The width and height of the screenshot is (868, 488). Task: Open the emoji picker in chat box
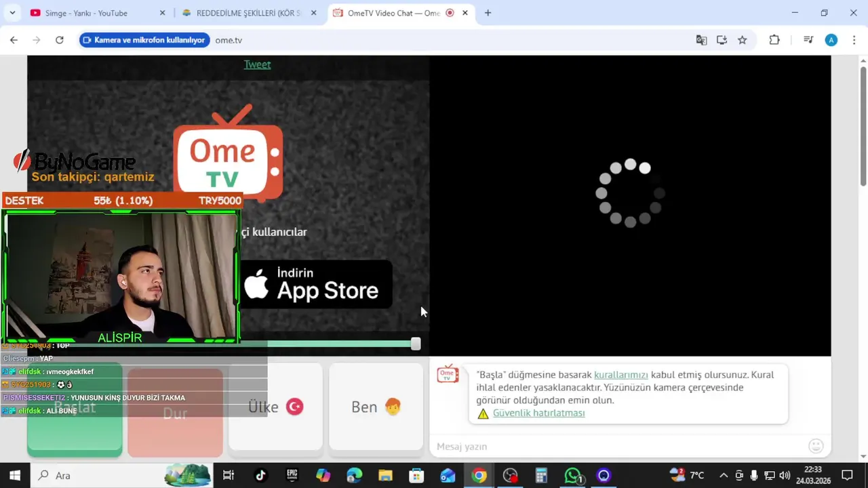[816, 446]
